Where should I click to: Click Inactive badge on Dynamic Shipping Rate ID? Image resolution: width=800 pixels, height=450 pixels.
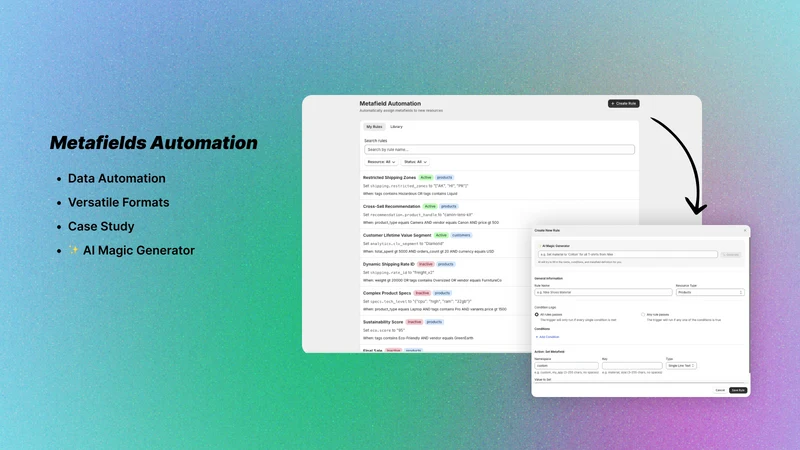tap(426, 264)
